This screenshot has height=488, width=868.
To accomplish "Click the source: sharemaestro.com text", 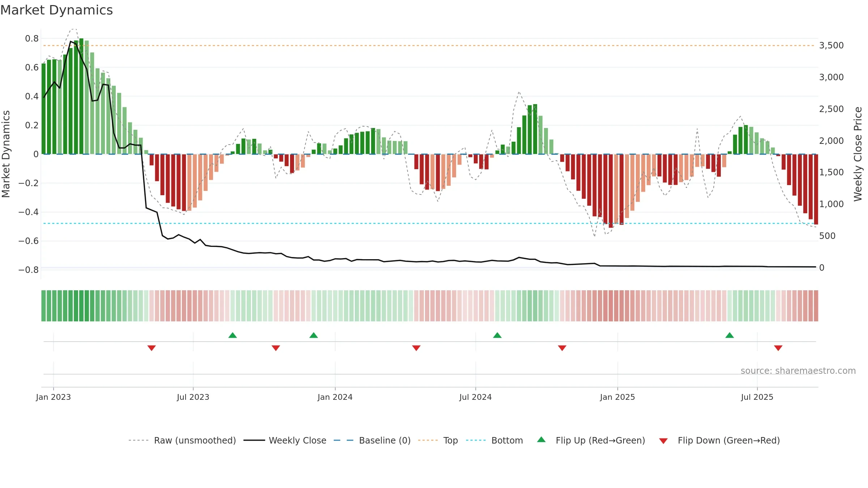I will pyautogui.click(x=798, y=371).
